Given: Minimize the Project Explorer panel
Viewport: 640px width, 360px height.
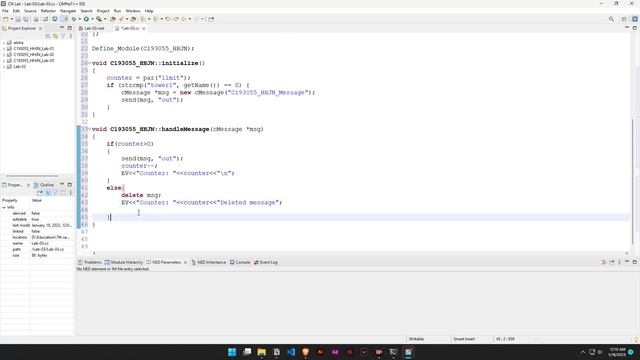Looking at the screenshot, I should click(x=62, y=28).
